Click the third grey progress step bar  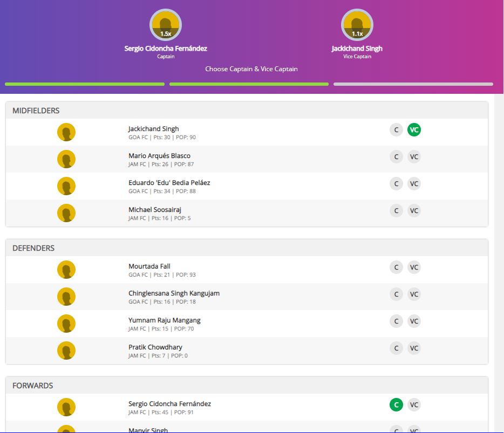(413, 84)
